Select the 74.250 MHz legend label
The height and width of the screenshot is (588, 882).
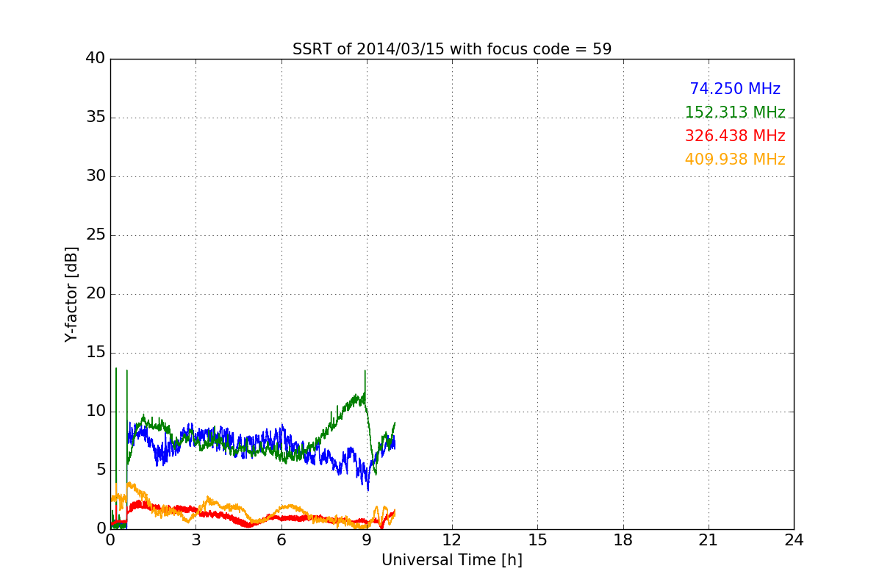coord(735,89)
